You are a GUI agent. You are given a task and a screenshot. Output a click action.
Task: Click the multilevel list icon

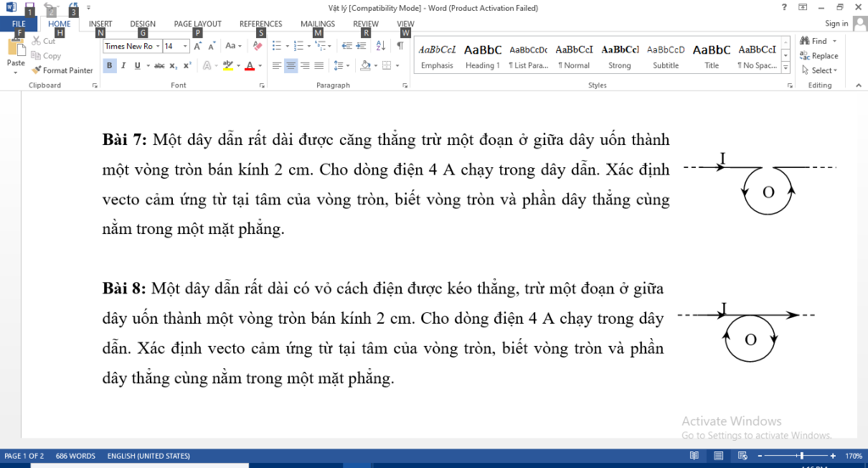(x=320, y=46)
